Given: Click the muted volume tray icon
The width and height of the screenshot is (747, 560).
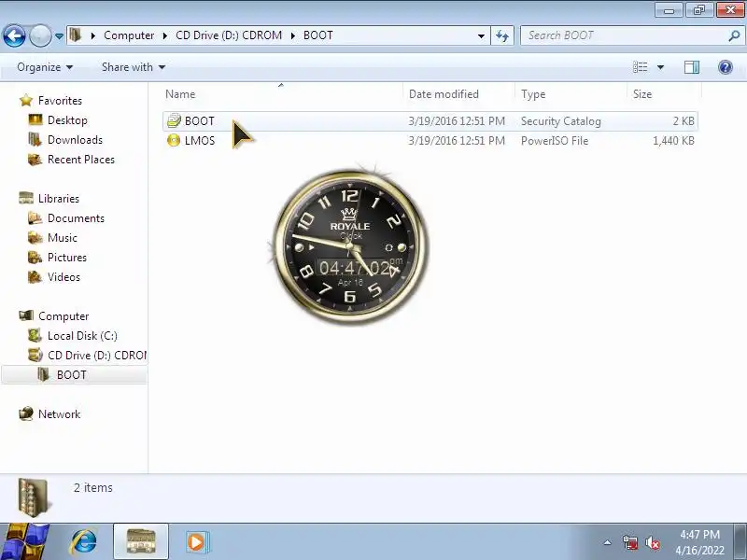Looking at the screenshot, I should pyautogui.click(x=653, y=542).
